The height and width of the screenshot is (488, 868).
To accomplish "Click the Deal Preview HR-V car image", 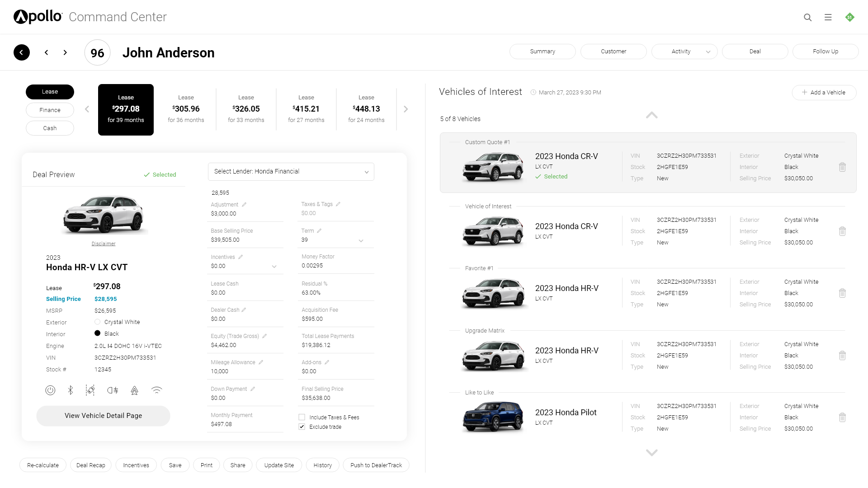I will pos(104,215).
